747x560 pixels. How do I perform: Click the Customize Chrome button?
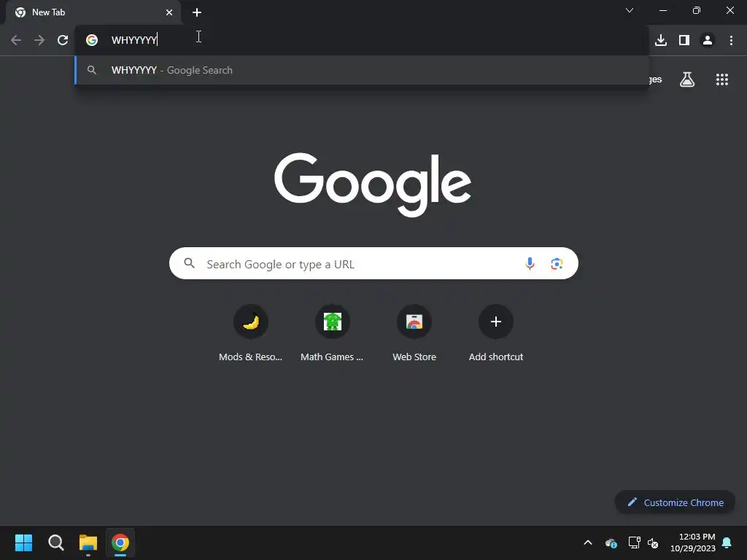pos(675,502)
